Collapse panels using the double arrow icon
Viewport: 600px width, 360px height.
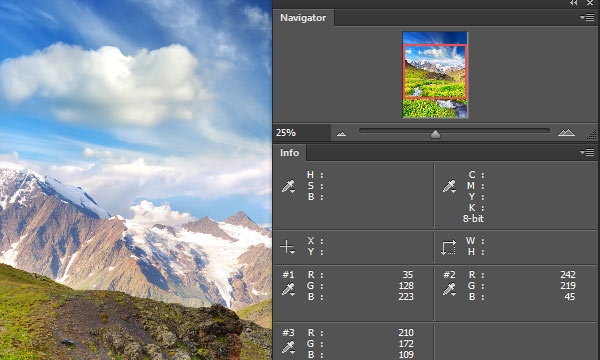[x=573, y=3]
